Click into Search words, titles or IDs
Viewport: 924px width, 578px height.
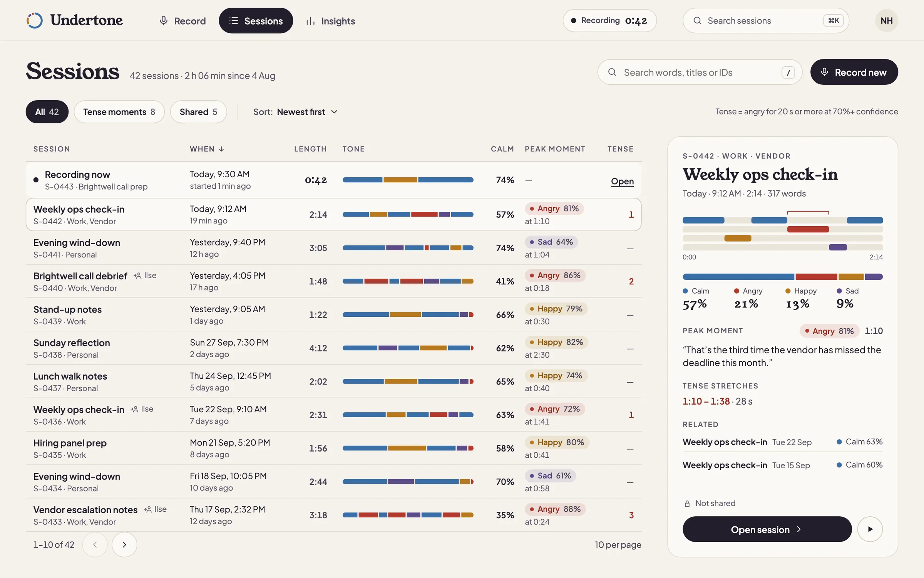tap(700, 72)
